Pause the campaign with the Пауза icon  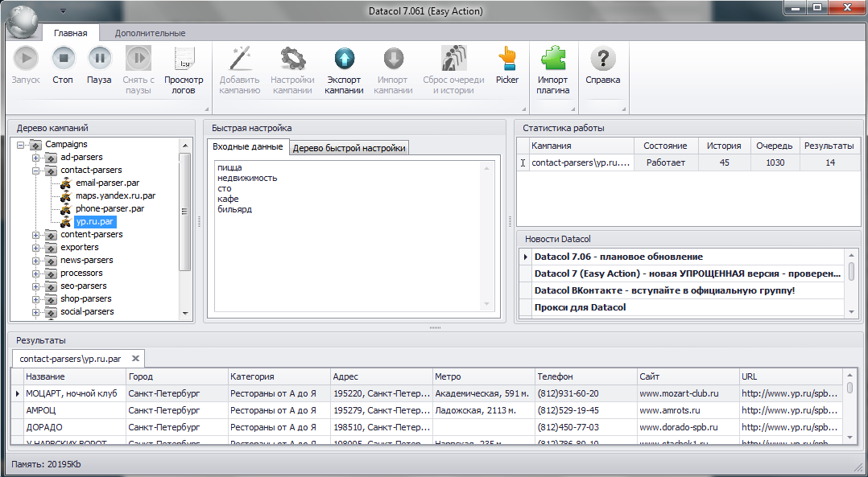[x=100, y=57]
